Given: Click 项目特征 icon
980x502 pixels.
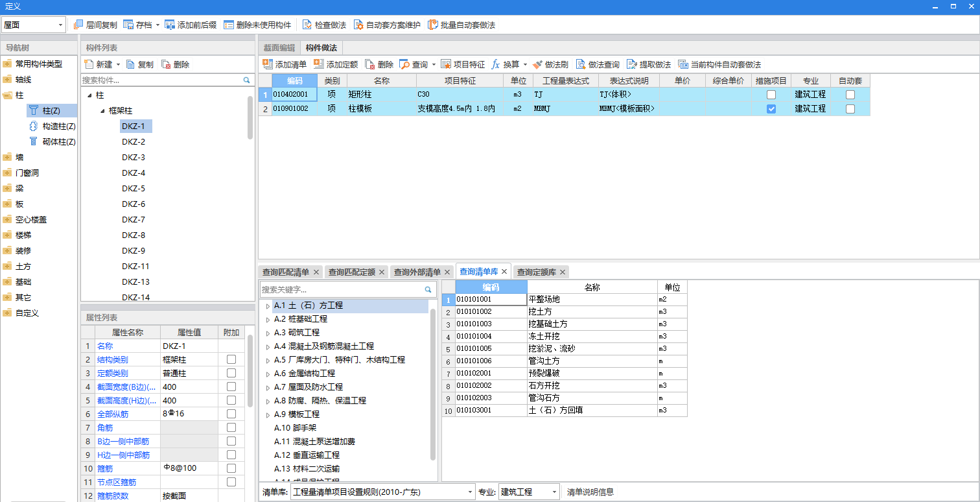Looking at the screenshot, I should coord(446,64).
